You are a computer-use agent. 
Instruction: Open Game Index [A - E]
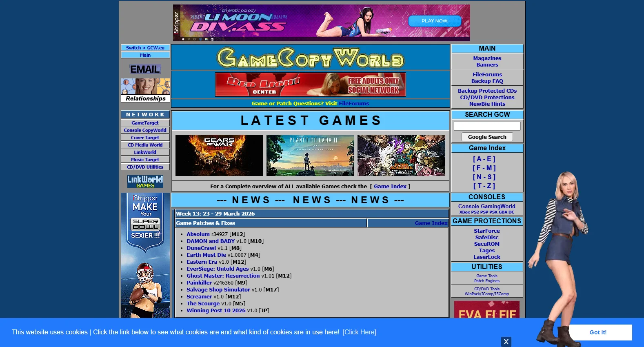[484, 159]
